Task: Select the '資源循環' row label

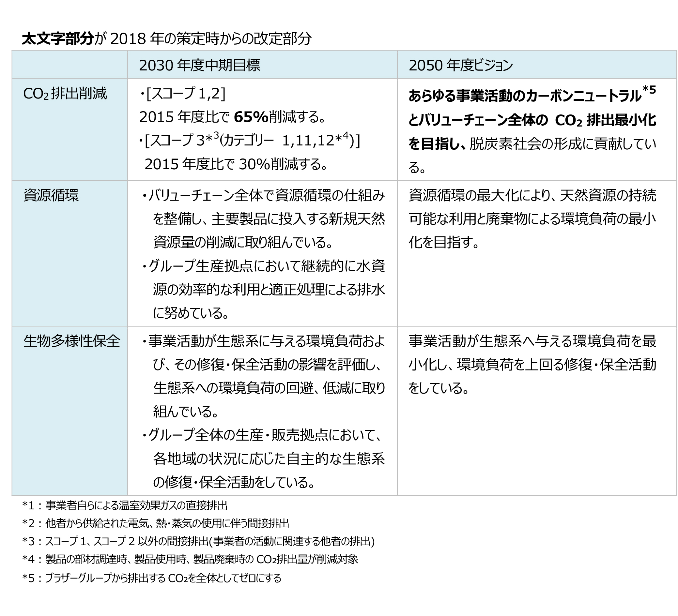Action: 51,195
